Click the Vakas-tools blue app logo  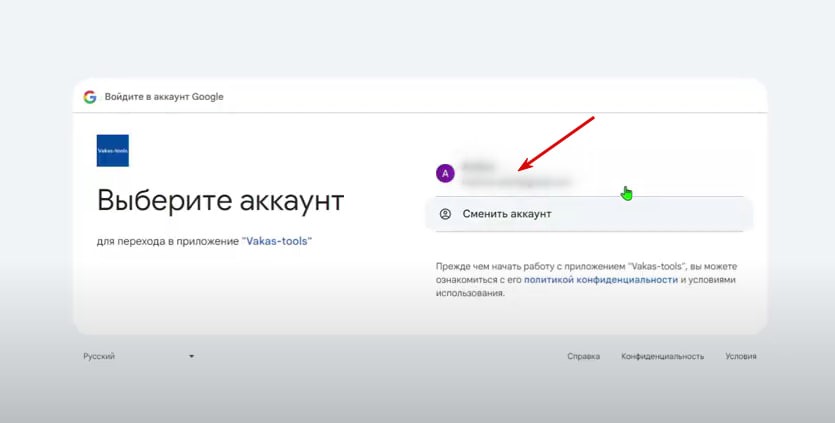pos(112,150)
